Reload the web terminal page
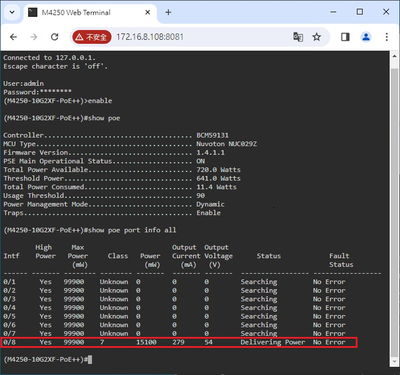 coord(55,37)
